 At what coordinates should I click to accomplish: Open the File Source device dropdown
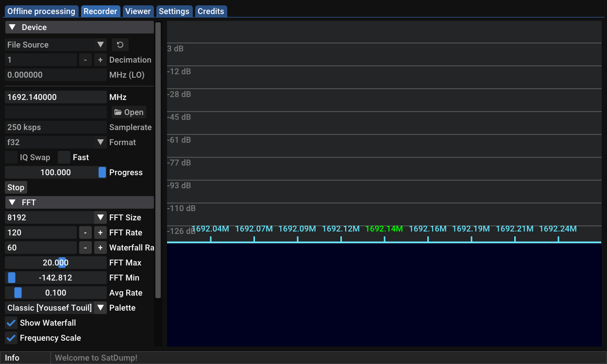[56, 45]
